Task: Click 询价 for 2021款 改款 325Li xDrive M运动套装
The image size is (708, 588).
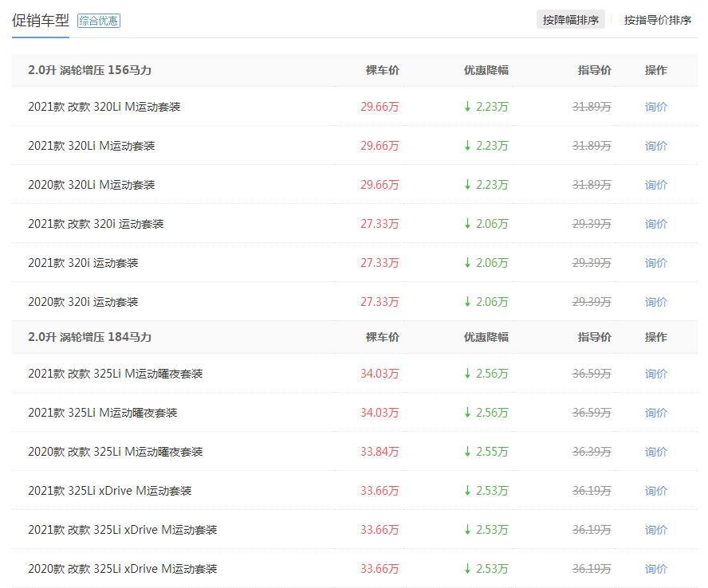Action: (655, 530)
